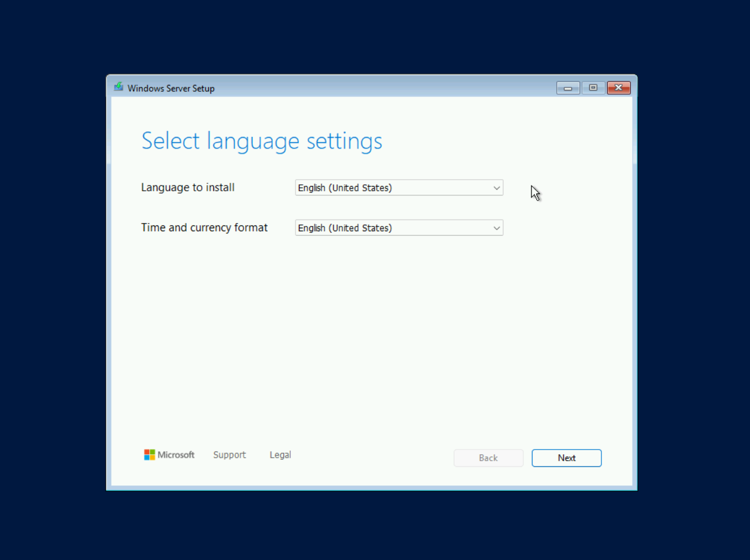The height and width of the screenshot is (560, 750).
Task: Close the Windows Server Setup window
Action: click(x=619, y=88)
